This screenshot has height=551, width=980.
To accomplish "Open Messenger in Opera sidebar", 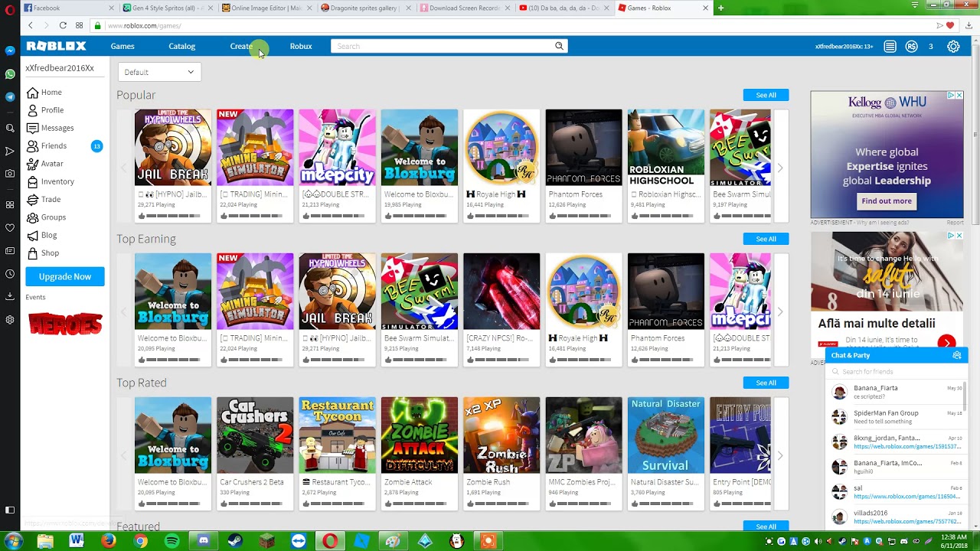I will pos(10,51).
